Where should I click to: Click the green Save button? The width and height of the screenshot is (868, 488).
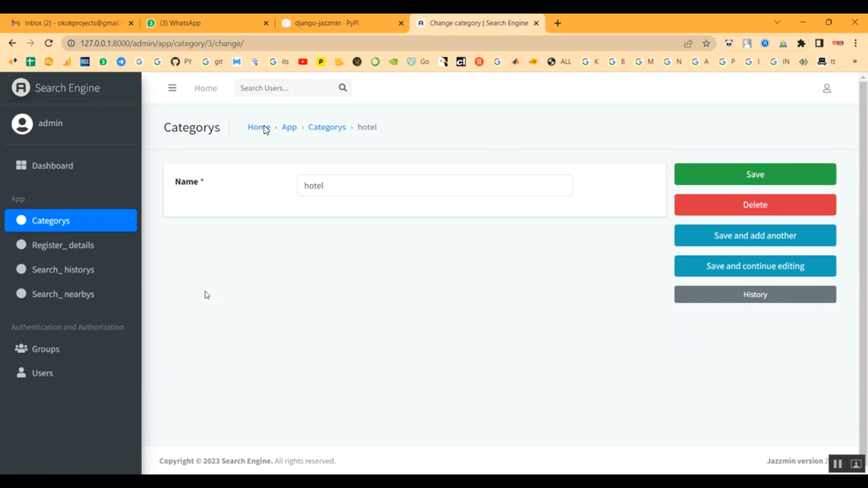tap(755, 174)
